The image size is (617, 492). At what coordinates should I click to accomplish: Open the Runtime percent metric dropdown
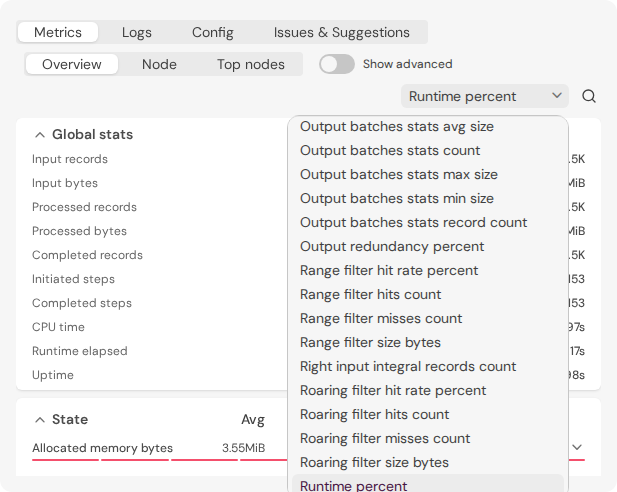(485, 96)
